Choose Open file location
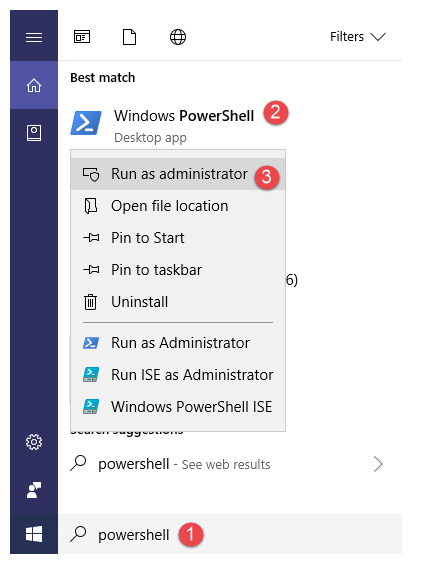Screen dimensions: 429x565 coord(178,206)
